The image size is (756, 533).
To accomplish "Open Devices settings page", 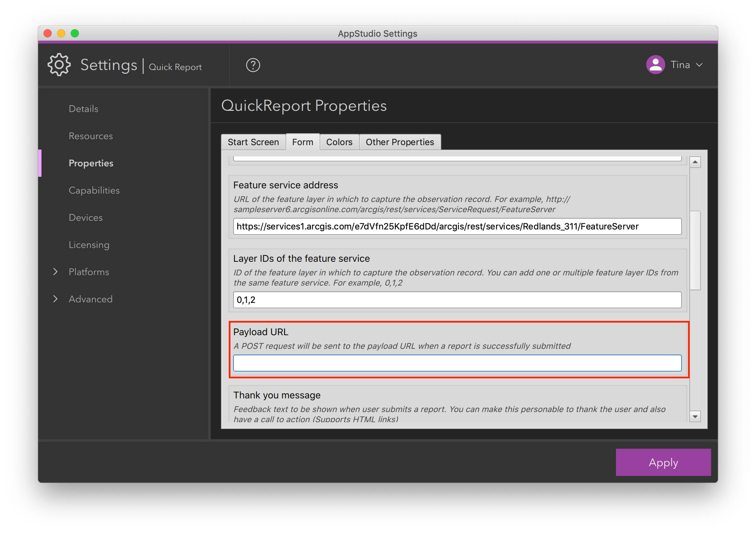I will 86,218.
